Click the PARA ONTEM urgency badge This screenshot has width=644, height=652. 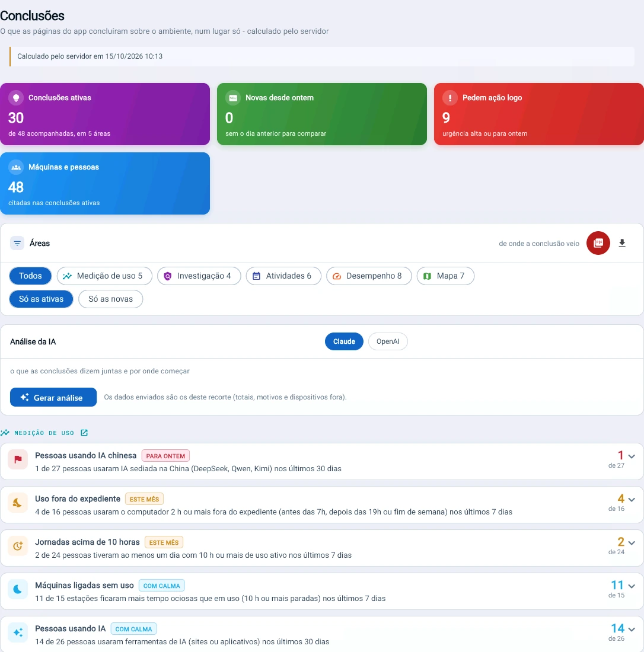coord(165,456)
